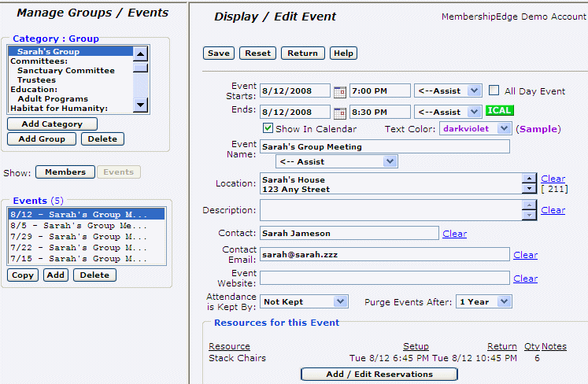Click Add / Edit Reservations button
Screen dimensions: 588x384
coord(379,375)
